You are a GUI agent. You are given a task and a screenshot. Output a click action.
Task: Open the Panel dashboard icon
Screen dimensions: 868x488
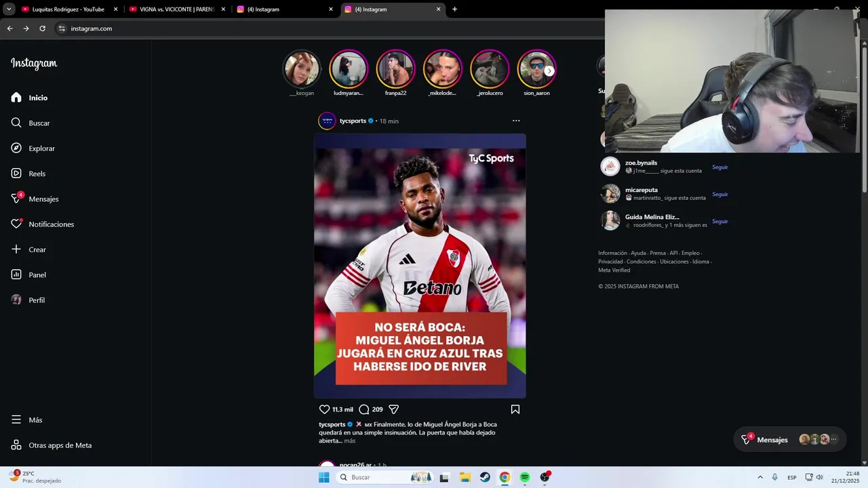coord(16,274)
